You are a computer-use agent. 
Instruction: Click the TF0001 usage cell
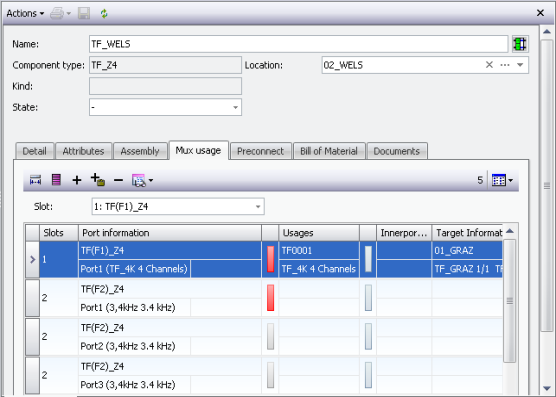click(319, 251)
